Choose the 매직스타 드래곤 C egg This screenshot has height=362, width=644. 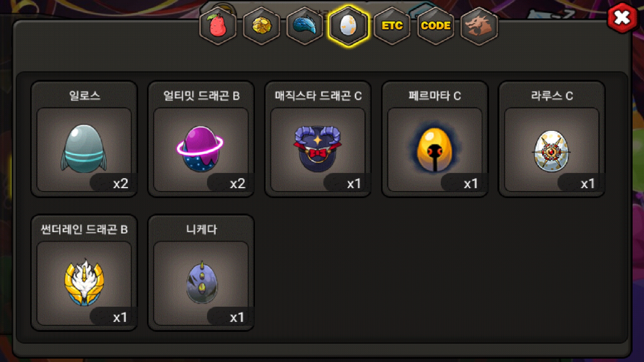coord(318,149)
